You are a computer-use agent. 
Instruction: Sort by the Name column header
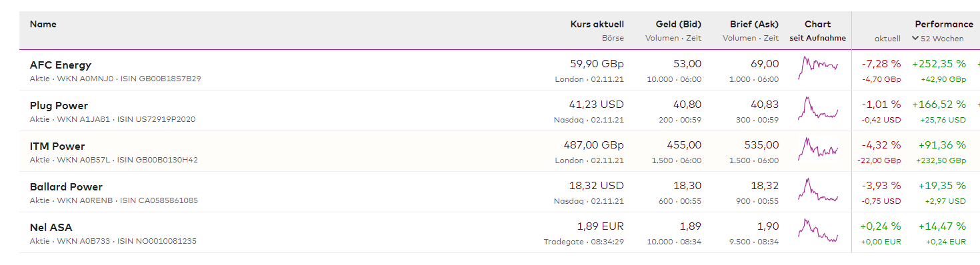click(43, 24)
